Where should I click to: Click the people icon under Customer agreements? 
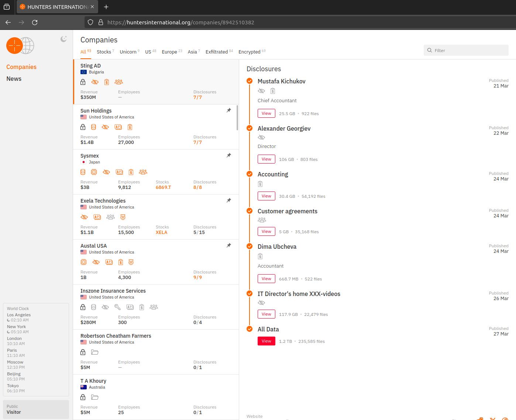point(262,220)
